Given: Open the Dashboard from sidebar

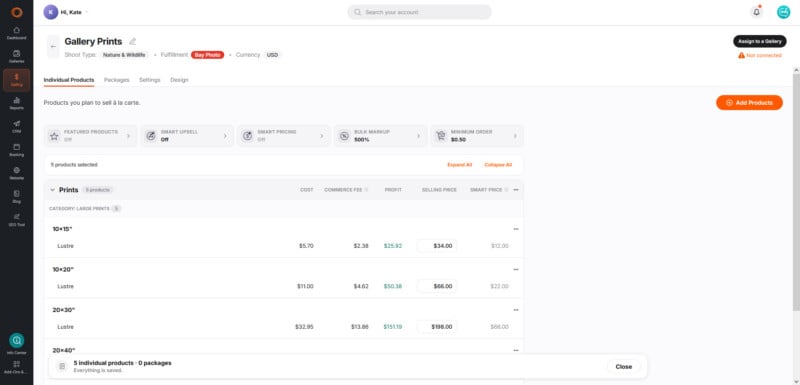Looking at the screenshot, I should click(16, 33).
